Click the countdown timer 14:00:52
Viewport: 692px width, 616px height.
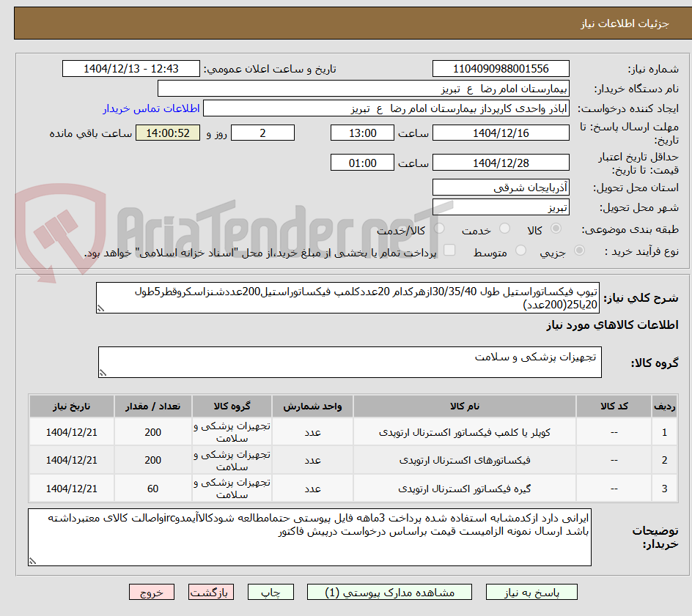coord(168,133)
